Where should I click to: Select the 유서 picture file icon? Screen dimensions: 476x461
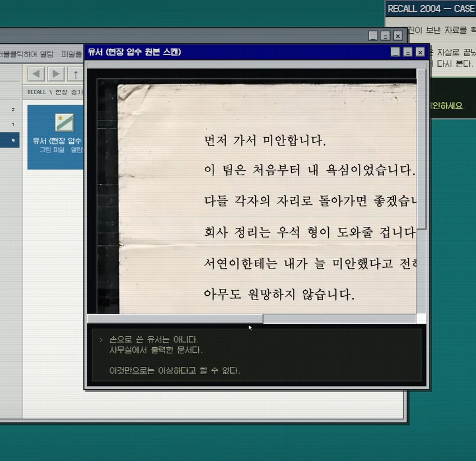[64, 122]
